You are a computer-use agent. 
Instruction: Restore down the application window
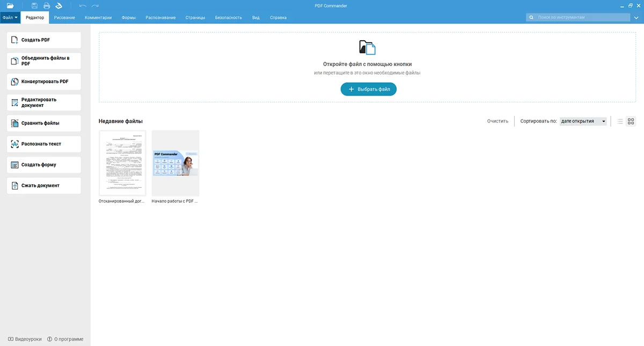point(630,5)
